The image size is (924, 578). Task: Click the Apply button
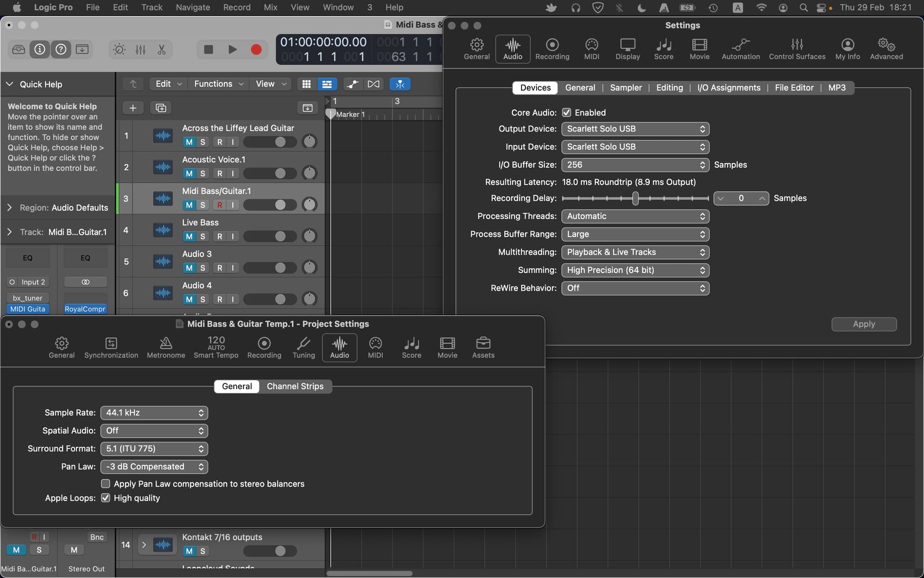coord(864,324)
